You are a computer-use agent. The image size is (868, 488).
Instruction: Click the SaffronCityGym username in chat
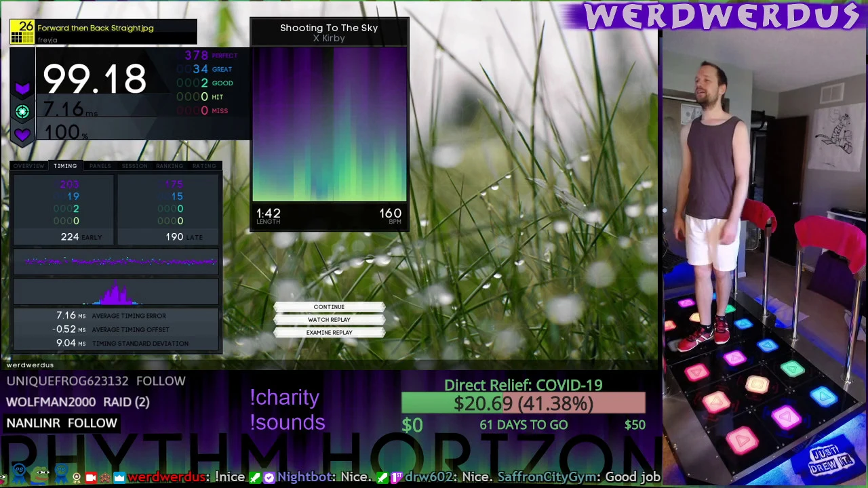click(547, 477)
